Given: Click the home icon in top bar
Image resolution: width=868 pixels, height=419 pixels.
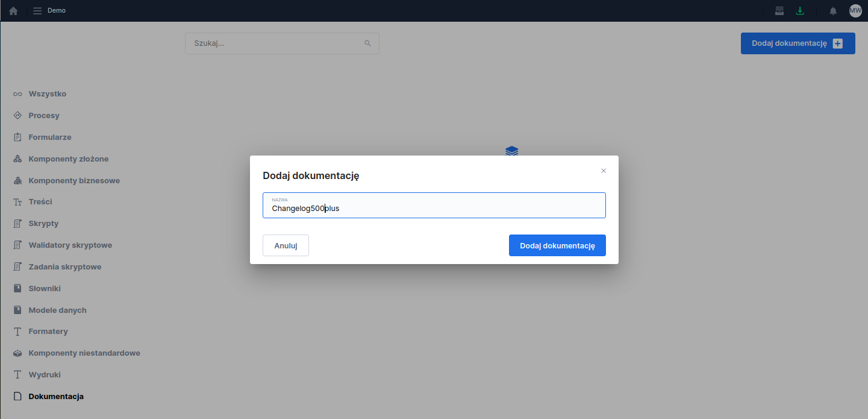Looking at the screenshot, I should tap(13, 11).
